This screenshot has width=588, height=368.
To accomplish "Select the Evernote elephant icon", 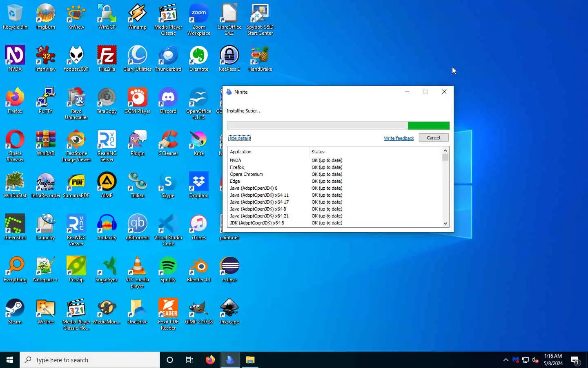I will (199, 58).
